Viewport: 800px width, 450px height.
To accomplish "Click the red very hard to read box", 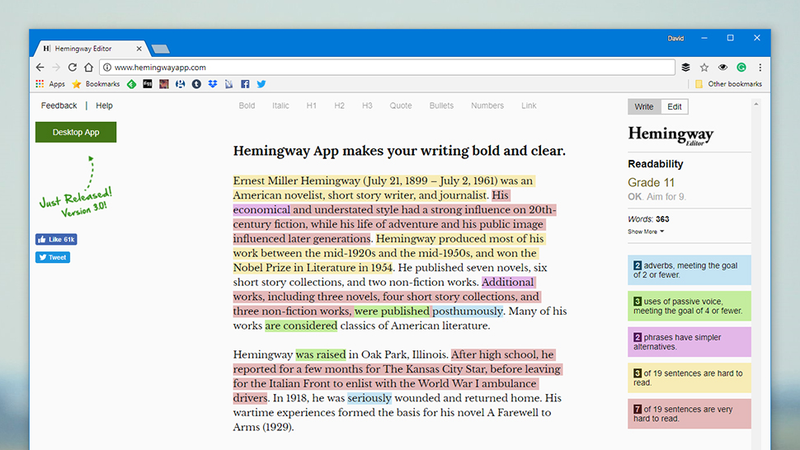I will 689,414.
